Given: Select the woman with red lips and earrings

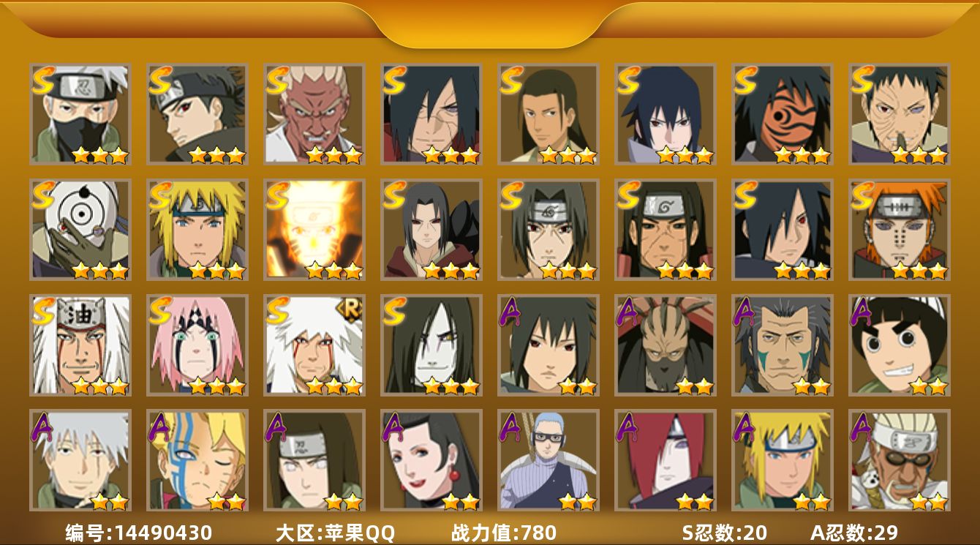Looking at the screenshot, I should click(431, 460).
